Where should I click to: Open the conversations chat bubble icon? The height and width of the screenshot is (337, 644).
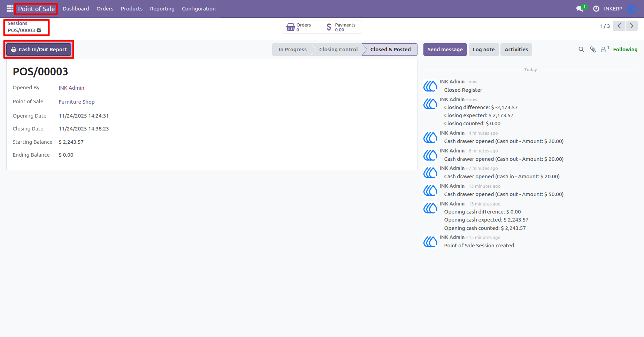580,9
